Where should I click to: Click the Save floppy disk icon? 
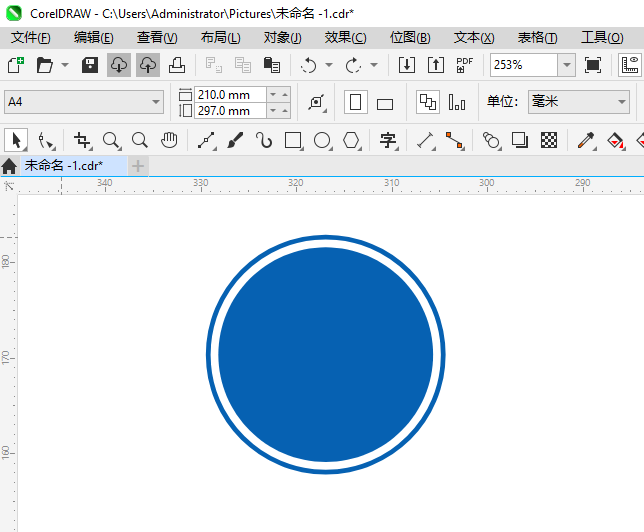pyautogui.click(x=89, y=65)
